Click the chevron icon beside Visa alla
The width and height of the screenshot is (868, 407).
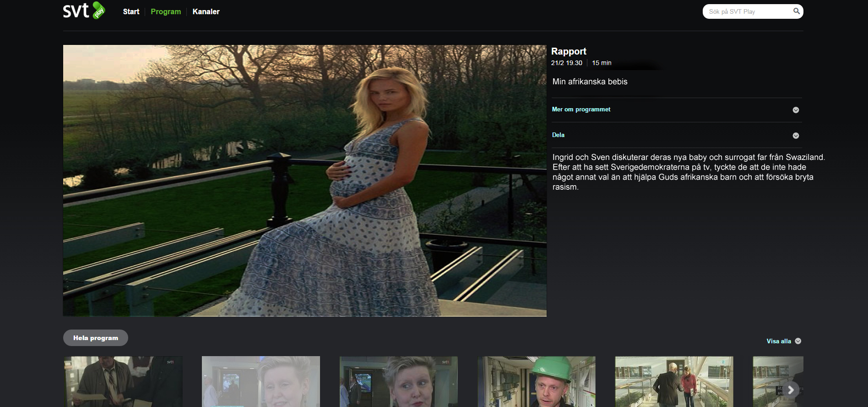pos(798,341)
